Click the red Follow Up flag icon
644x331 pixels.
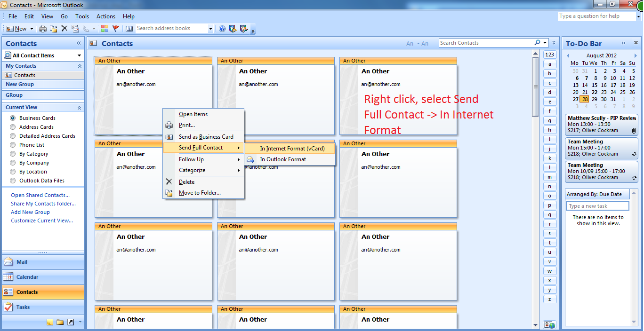coord(115,29)
